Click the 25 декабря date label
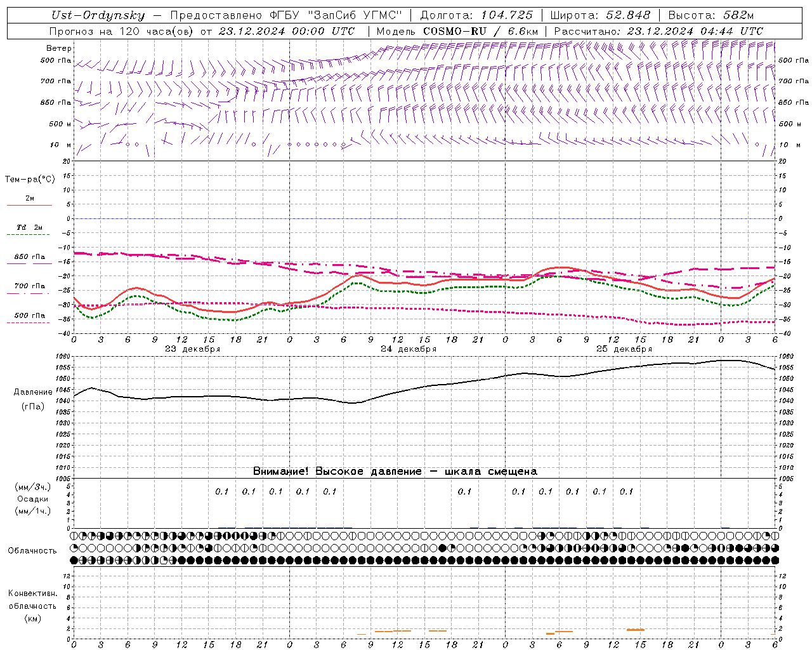812x650 pixels. (x=624, y=349)
